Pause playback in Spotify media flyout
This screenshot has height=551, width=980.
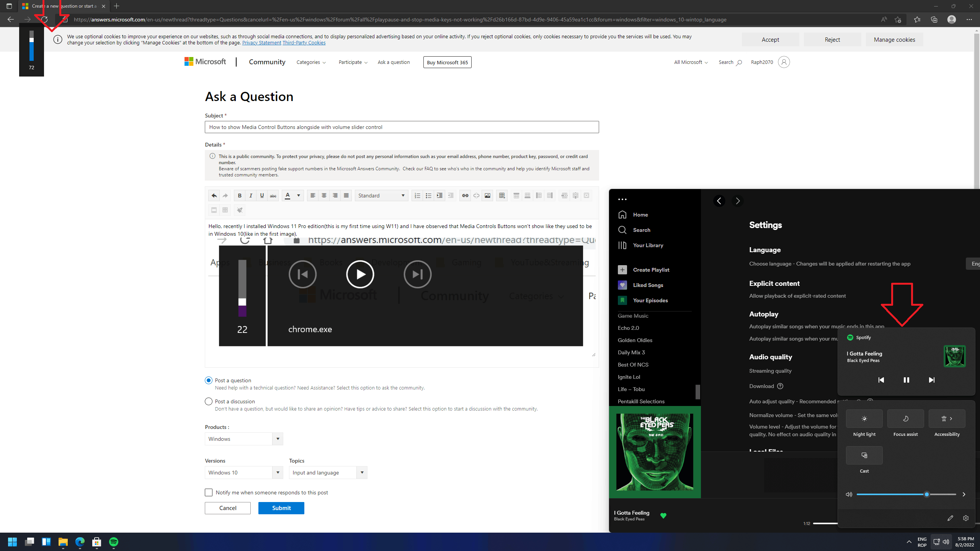906,380
